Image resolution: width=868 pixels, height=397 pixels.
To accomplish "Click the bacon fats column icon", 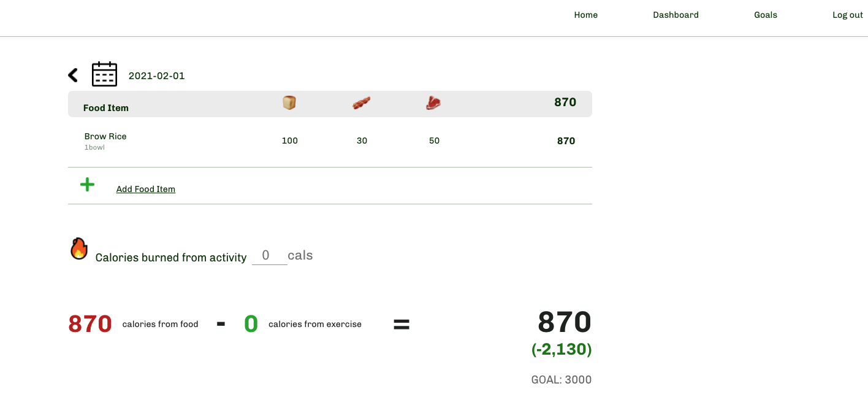I will point(361,102).
